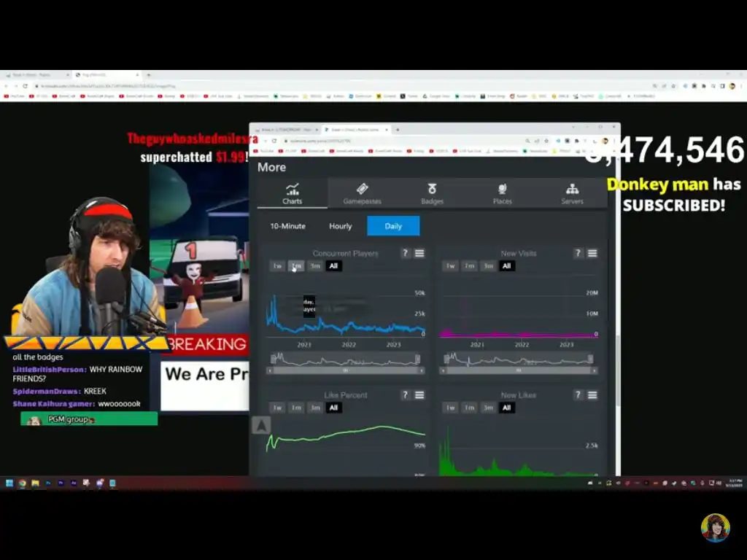Click Concurrent Players scrollbar right arrow

click(x=421, y=370)
